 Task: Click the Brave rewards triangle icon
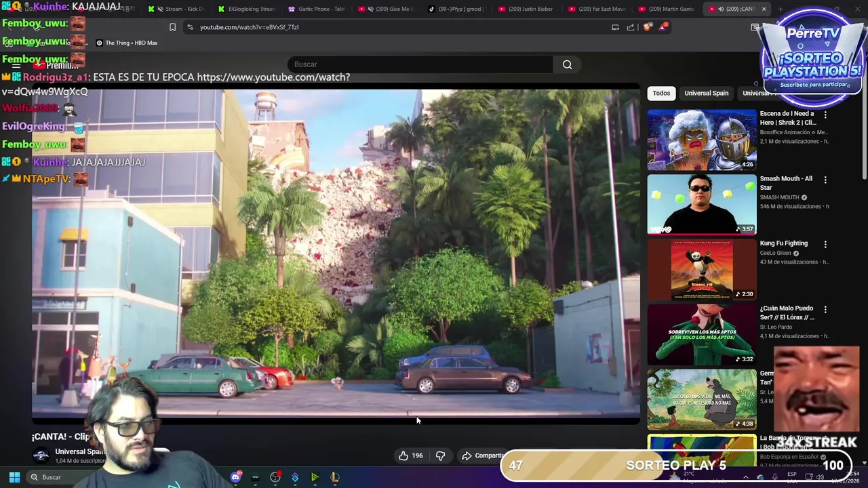coord(663,27)
